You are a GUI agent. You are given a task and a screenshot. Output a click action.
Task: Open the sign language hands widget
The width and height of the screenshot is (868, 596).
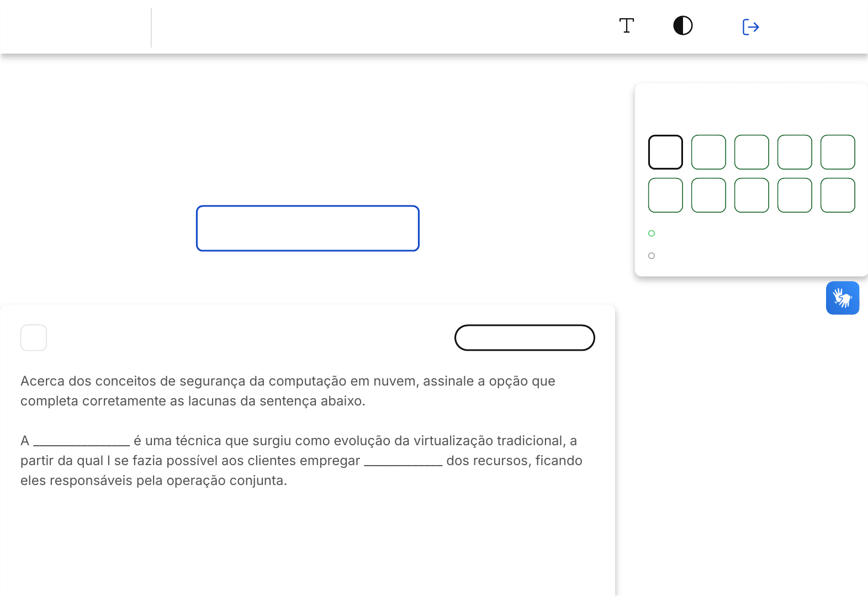click(x=842, y=298)
